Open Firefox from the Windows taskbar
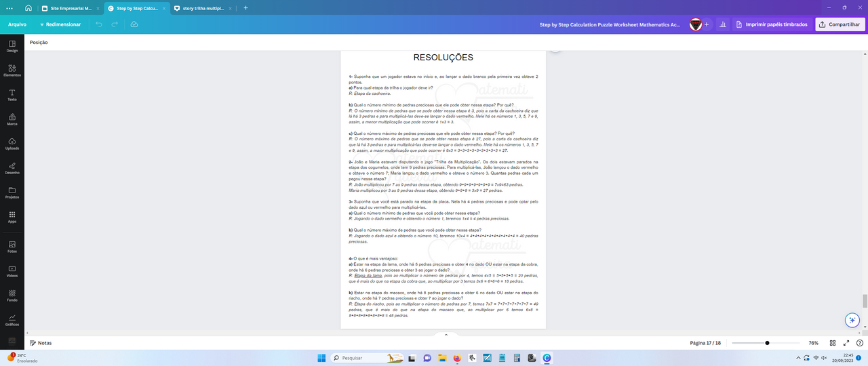 click(x=456, y=358)
